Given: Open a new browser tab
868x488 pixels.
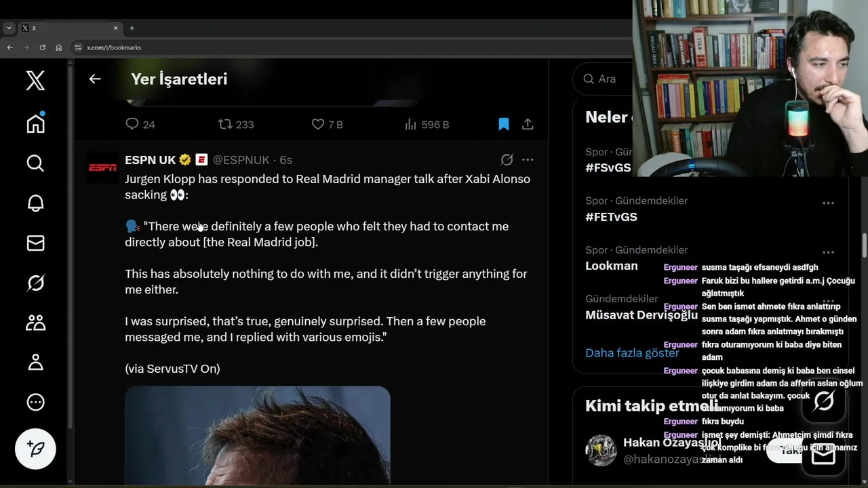Looking at the screenshot, I should coord(132,28).
